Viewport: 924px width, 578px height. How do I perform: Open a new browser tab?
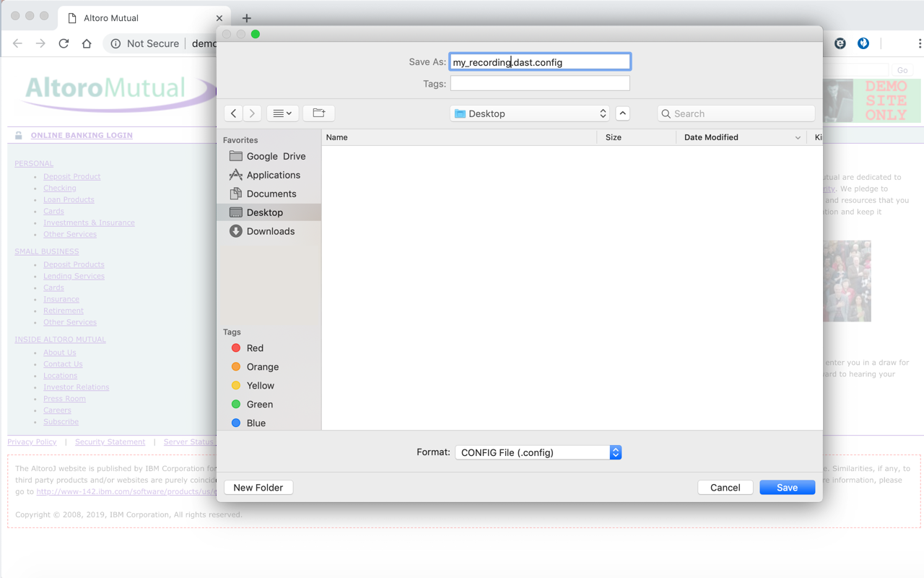click(x=247, y=17)
